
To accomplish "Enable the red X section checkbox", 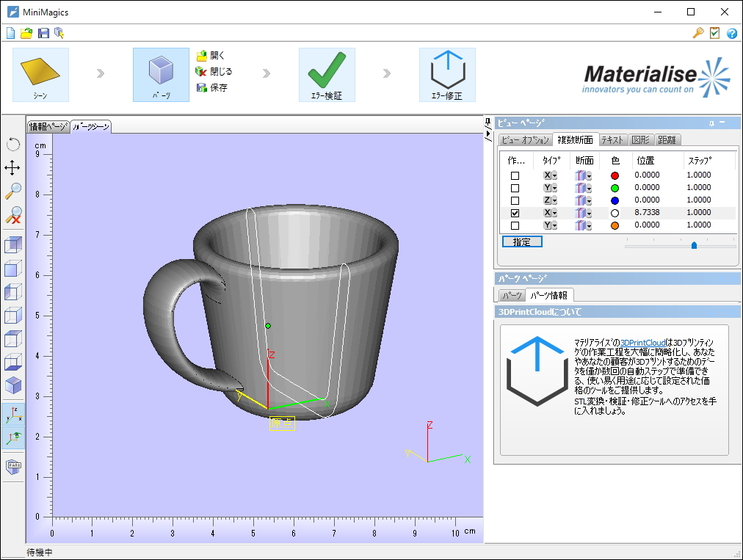I will (515, 175).
